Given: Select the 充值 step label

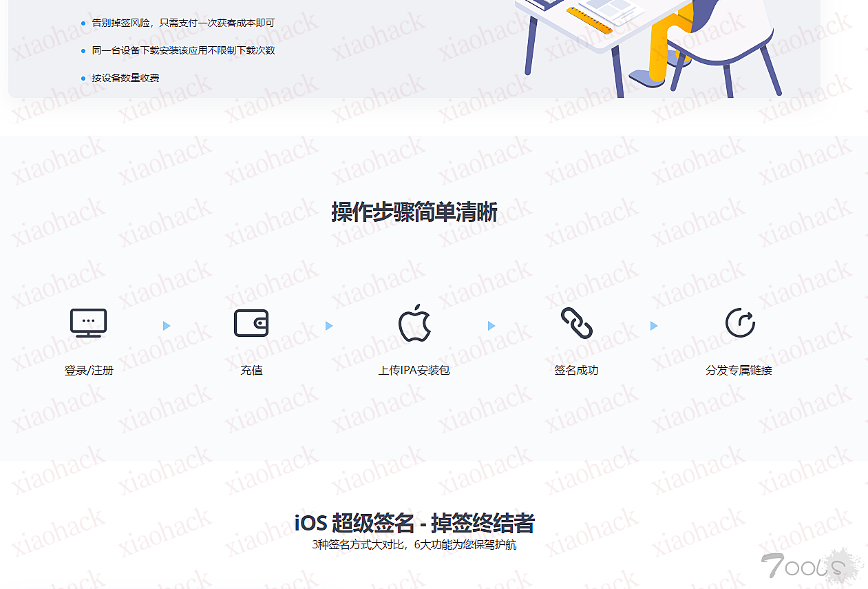Looking at the screenshot, I should point(251,371).
